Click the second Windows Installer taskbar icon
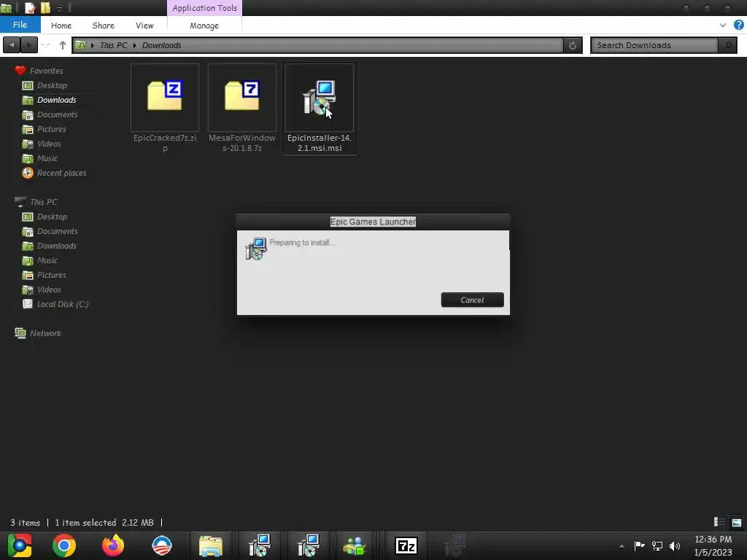Viewport: 747px width, 560px height. coord(309,545)
